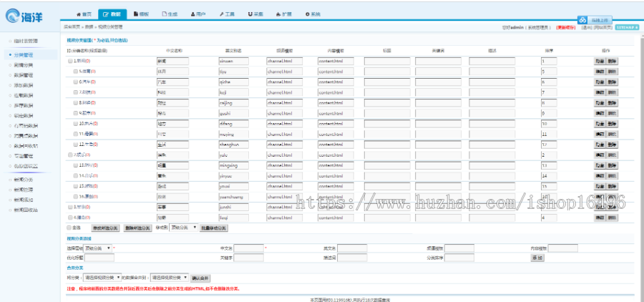This screenshot has width=644, height=302.
Task: Click the magnet icon of the 采集 tab
Action: (250, 14)
